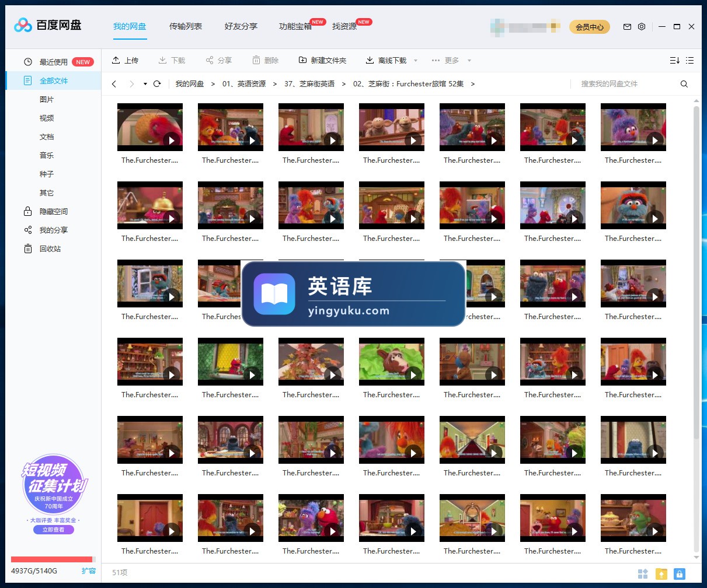707x588 pixels.
Task: Click the 37、芝麻街英语 breadcrumb
Action: (309, 84)
